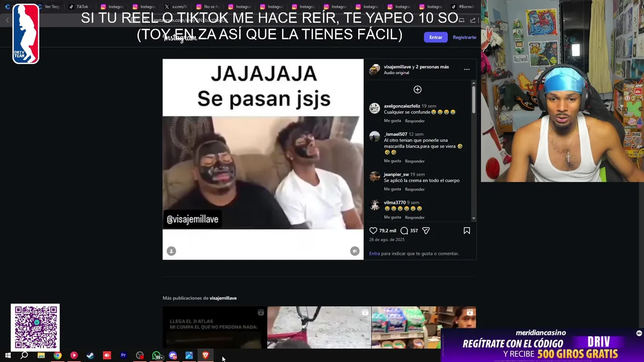This screenshot has height=362, width=644.
Task: Switch to the 'No se h' browser tab
Action: point(207,7)
